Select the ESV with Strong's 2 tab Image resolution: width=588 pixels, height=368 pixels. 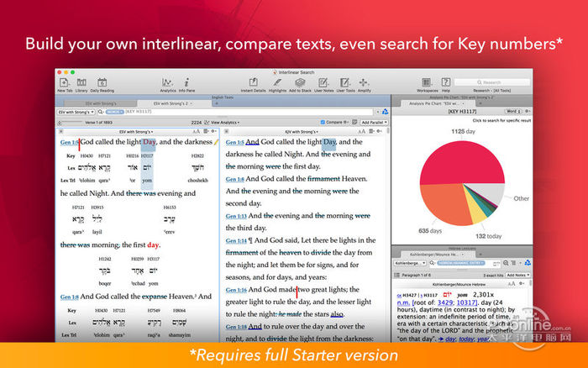click(173, 103)
